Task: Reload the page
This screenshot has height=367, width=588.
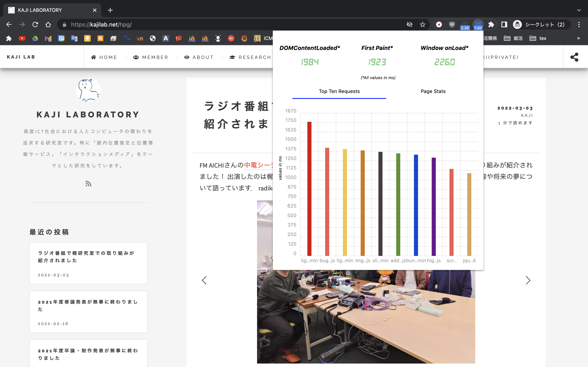Action: tap(35, 24)
